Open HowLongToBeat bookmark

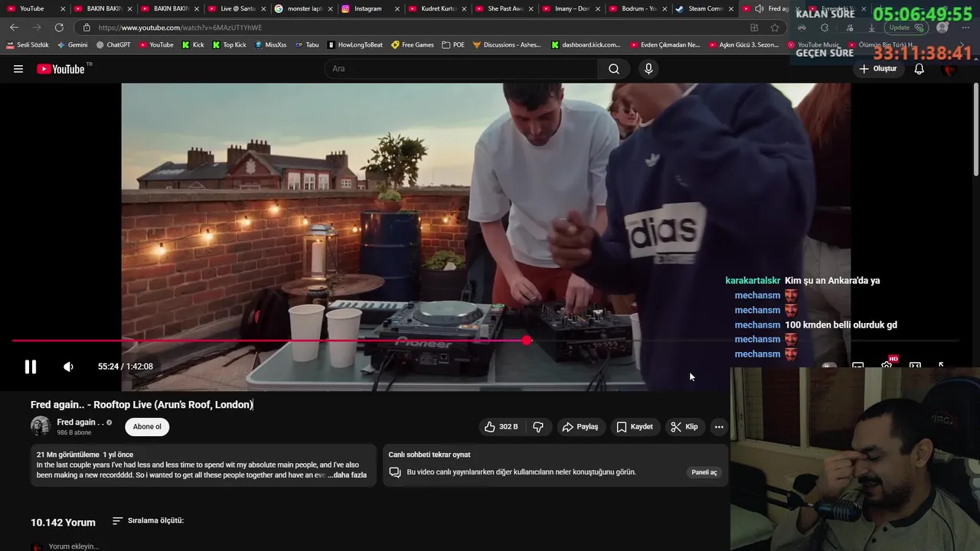354,45
